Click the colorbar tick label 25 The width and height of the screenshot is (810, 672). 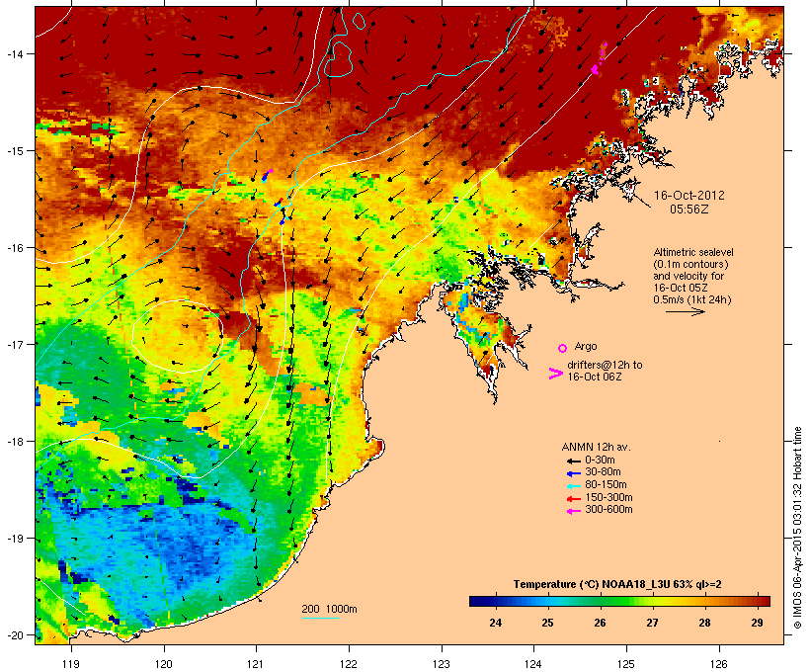(x=547, y=623)
